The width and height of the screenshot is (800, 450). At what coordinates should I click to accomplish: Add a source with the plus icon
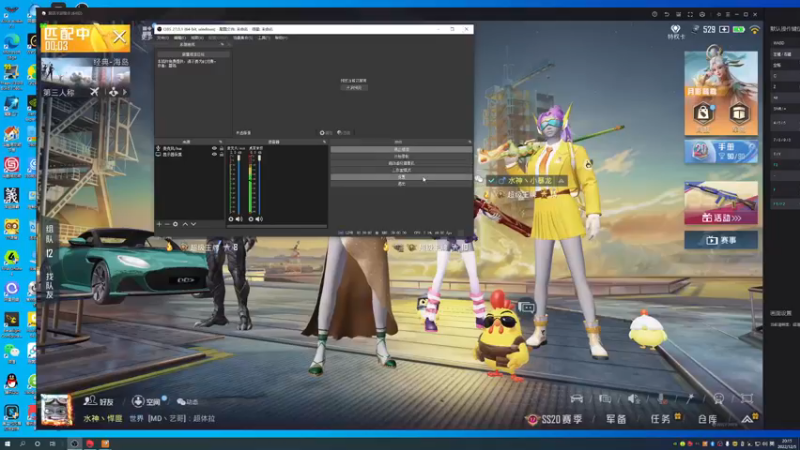(159, 224)
